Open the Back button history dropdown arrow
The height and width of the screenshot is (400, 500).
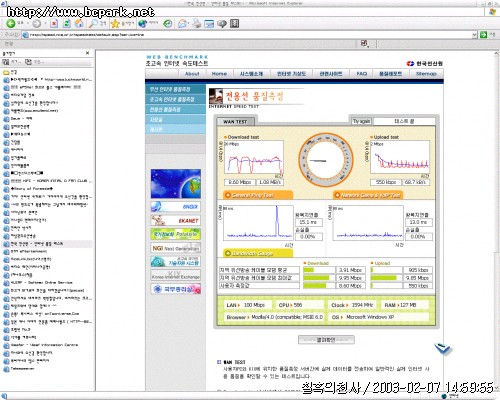pos(27,24)
